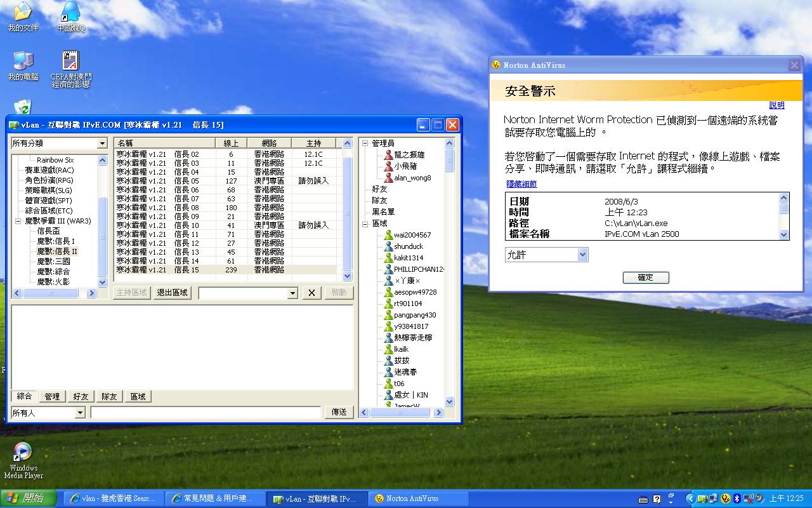This screenshot has width=812, height=508.
Task: Open the 所有人 recipient dropdown
Action: click(x=80, y=412)
